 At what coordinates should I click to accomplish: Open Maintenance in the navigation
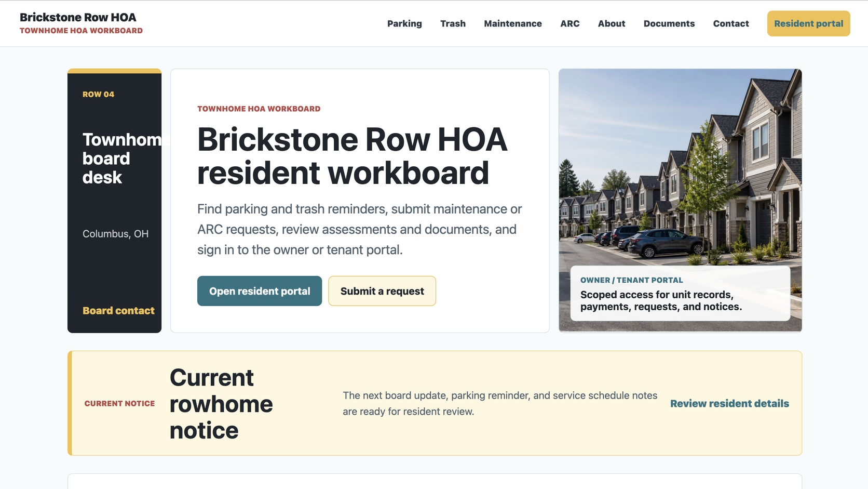pos(512,23)
